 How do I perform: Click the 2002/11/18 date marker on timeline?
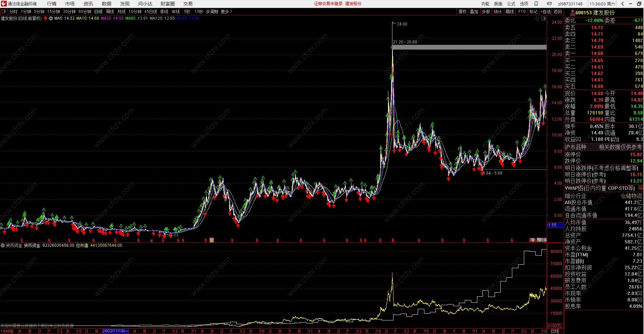point(115,331)
